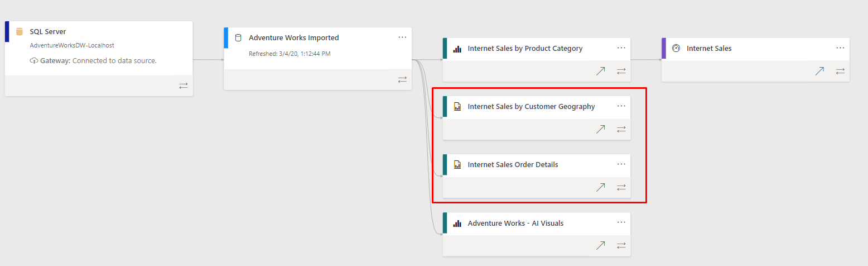
Task: Open the Internet Sales Order Details arrow
Action: tap(600, 187)
